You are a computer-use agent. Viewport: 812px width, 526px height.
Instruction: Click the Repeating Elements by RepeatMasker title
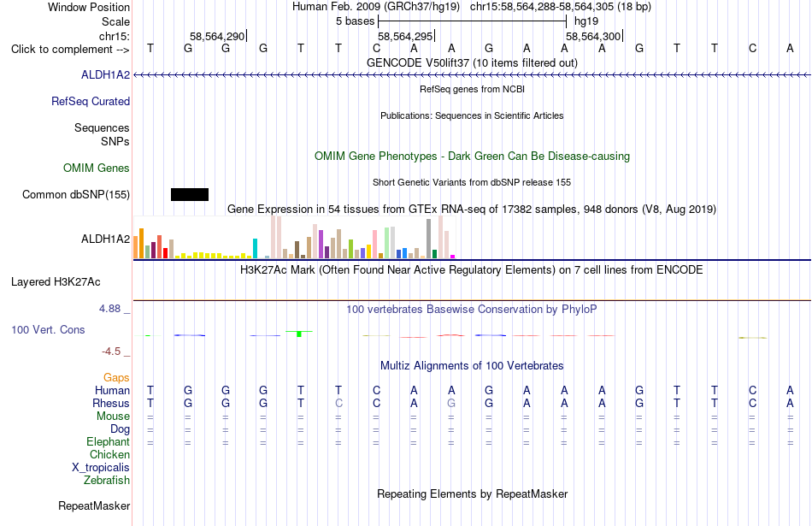[x=472, y=493]
